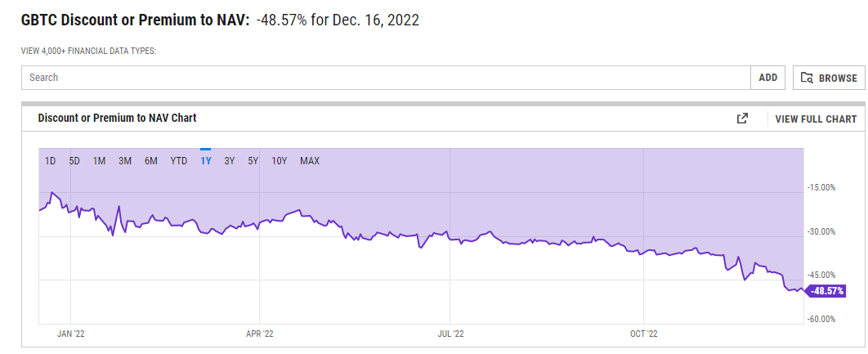Viewport: 868px width, 354px height.
Task: Show MAX history range
Action: click(310, 161)
